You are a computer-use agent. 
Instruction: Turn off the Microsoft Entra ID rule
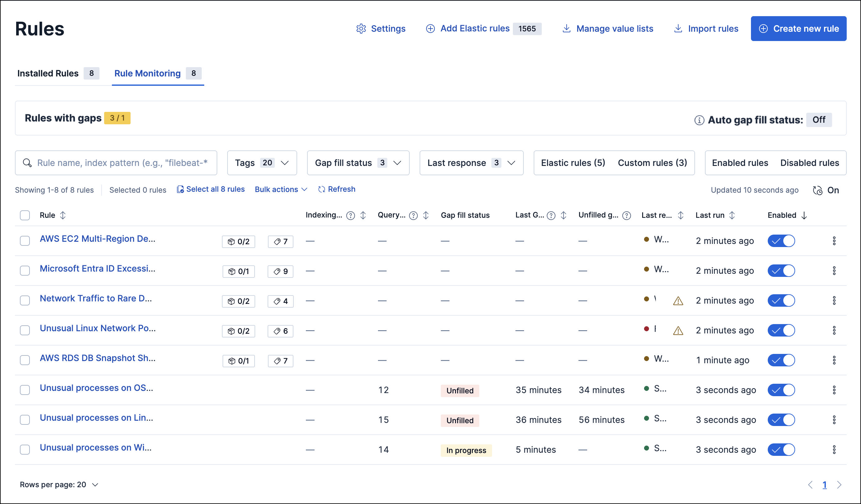(781, 270)
